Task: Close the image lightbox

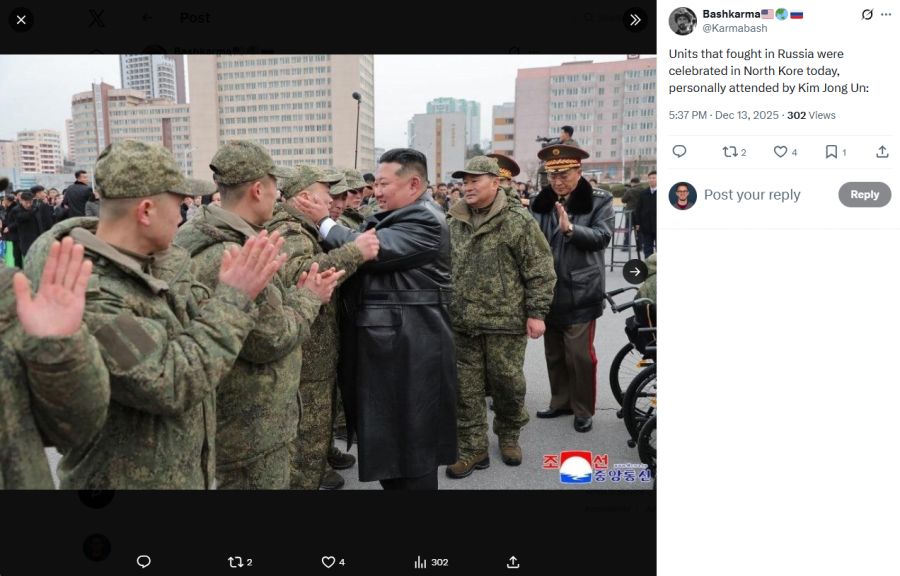Action: tap(20, 20)
